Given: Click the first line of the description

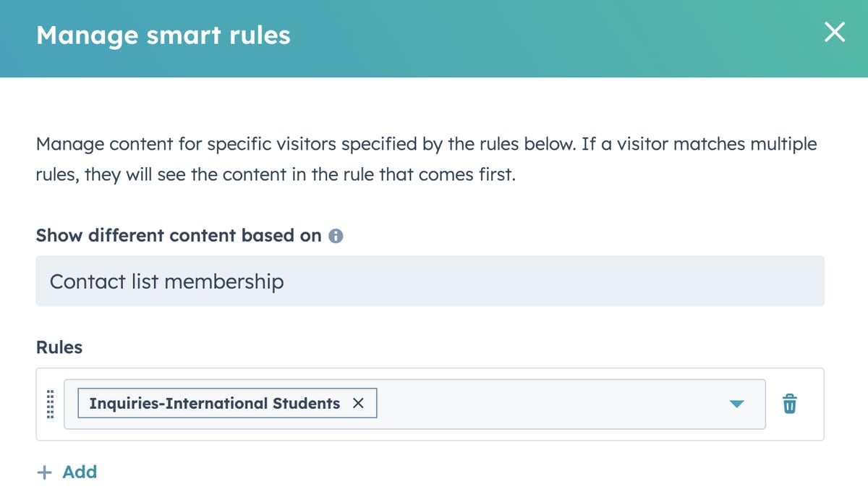Looking at the screenshot, I should point(426,144).
